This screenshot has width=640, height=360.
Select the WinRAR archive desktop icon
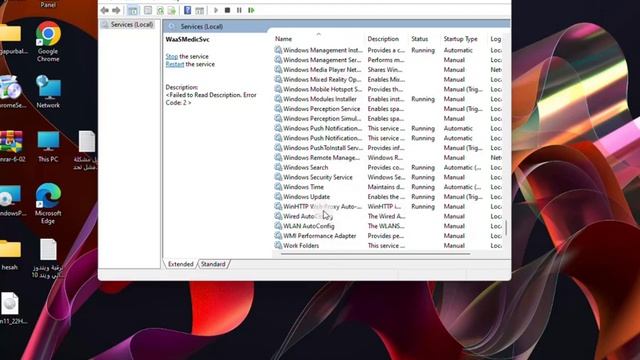[x=11, y=146]
